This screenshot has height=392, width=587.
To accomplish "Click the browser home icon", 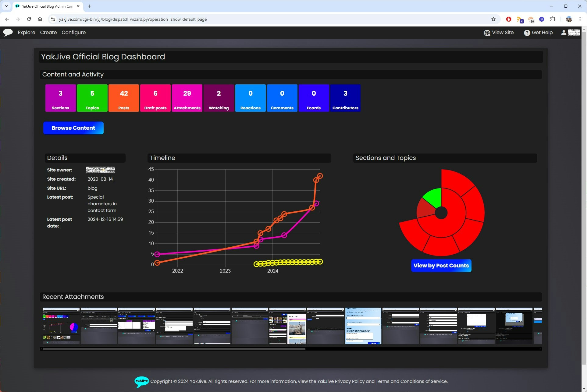I will (x=40, y=19).
